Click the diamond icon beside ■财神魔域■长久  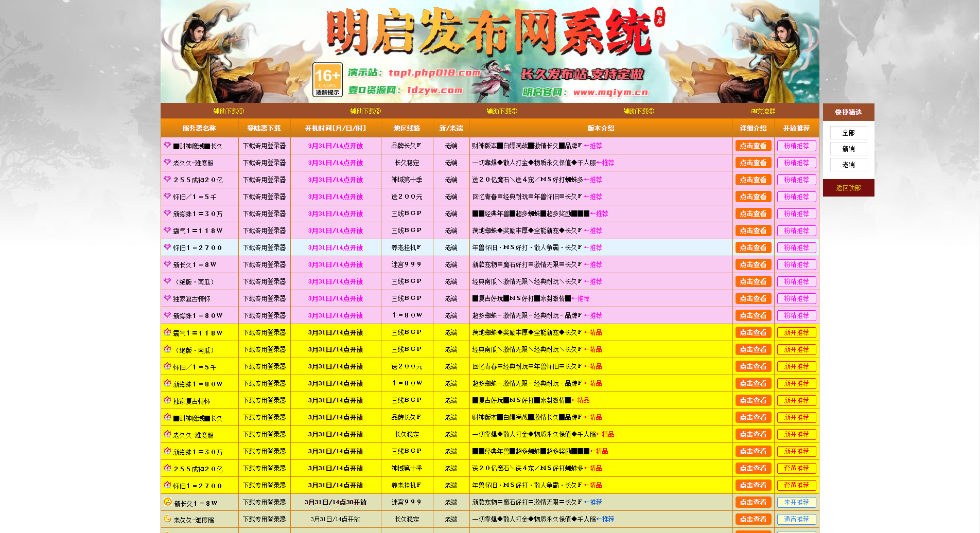[167, 146]
